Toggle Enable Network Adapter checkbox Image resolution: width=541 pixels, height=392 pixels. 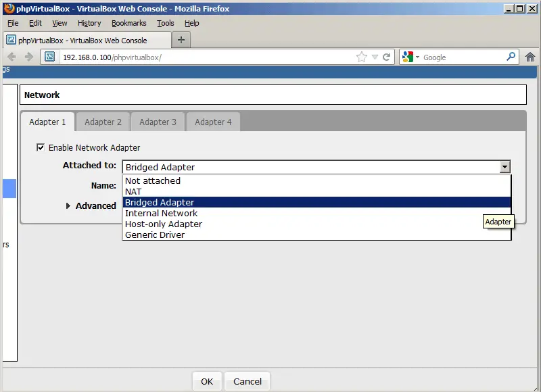click(x=41, y=147)
